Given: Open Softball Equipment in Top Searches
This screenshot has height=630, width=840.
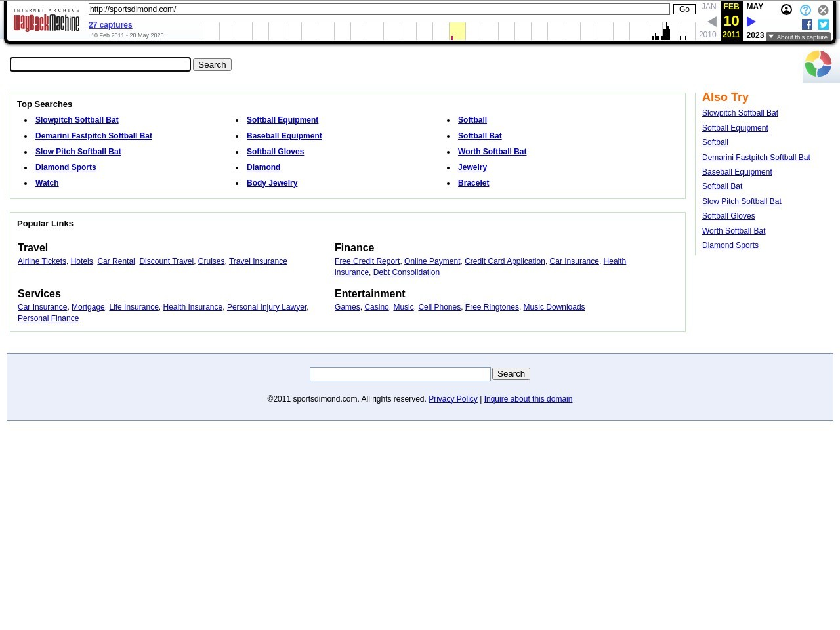Looking at the screenshot, I should 282,120.
